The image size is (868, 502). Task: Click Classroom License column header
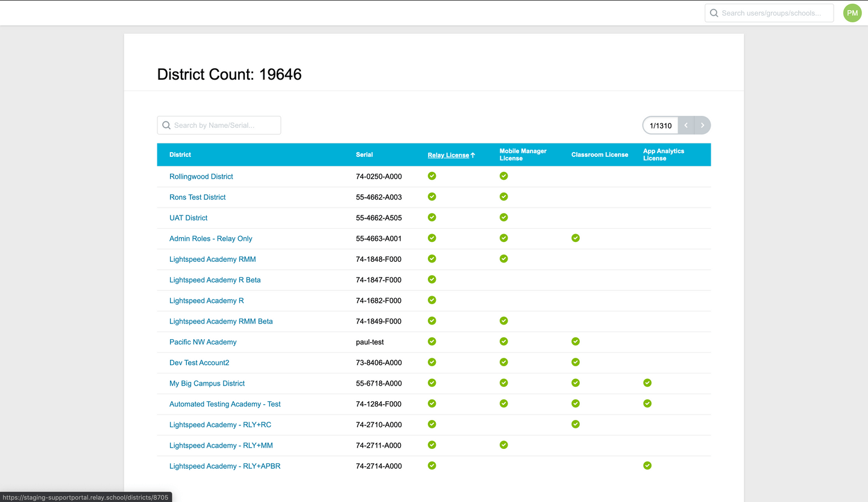pyautogui.click(x=600, y=154)
